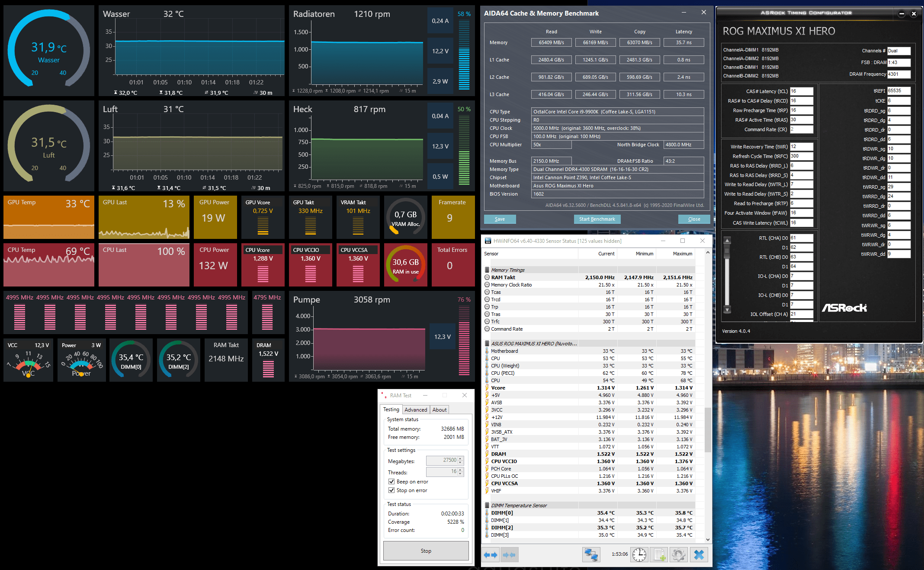The width and height of the screenshot is (924, 570).
Task: Click the clock icon beside RAM Takt row
Action: click(x=487, y=277)
